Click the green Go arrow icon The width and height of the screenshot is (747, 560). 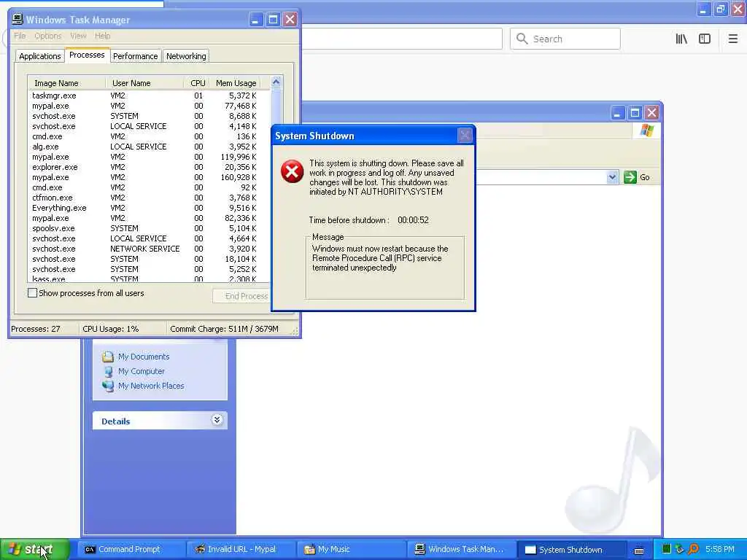(630, 177)
